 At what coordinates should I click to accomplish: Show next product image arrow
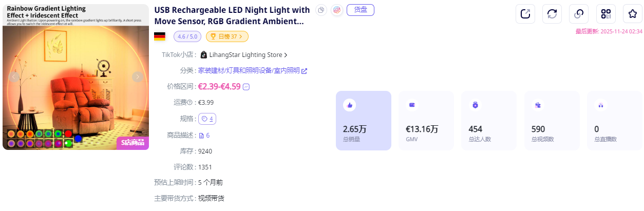[138, 77]
